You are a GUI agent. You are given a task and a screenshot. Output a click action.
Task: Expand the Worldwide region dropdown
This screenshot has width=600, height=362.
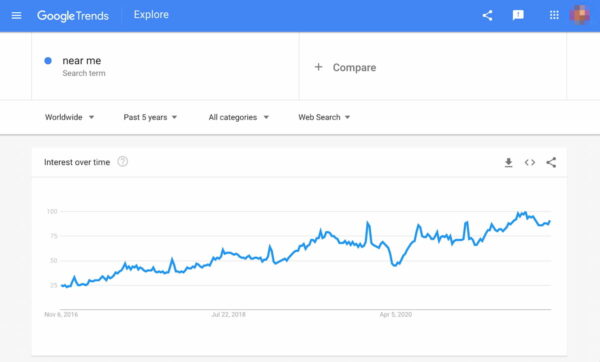(x=69, y=117)
